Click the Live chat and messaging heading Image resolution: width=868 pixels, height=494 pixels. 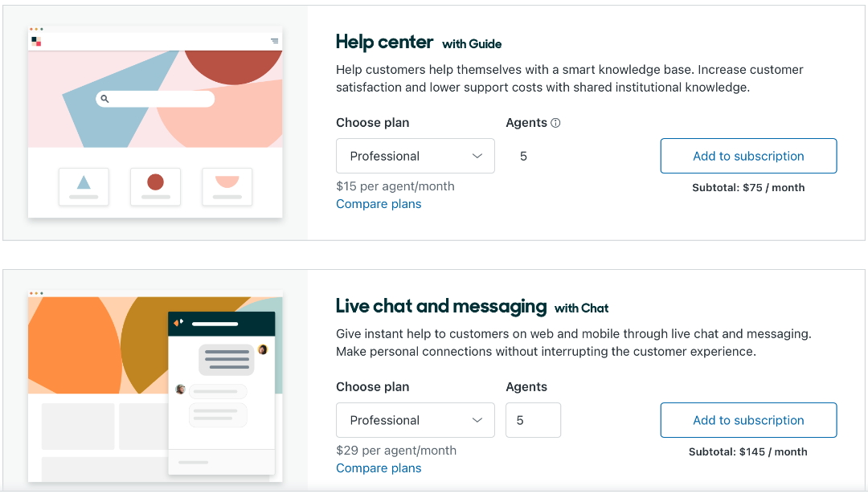[440, 306]
